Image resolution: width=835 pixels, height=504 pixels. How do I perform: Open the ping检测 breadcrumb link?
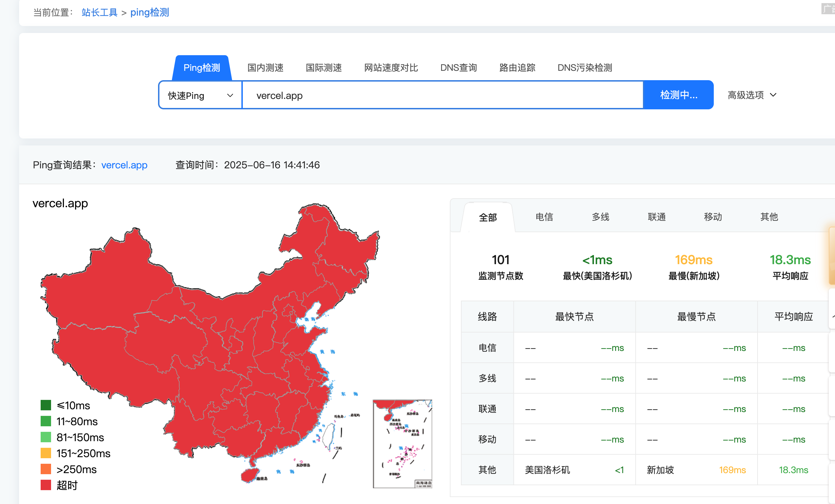coord(149,12)
